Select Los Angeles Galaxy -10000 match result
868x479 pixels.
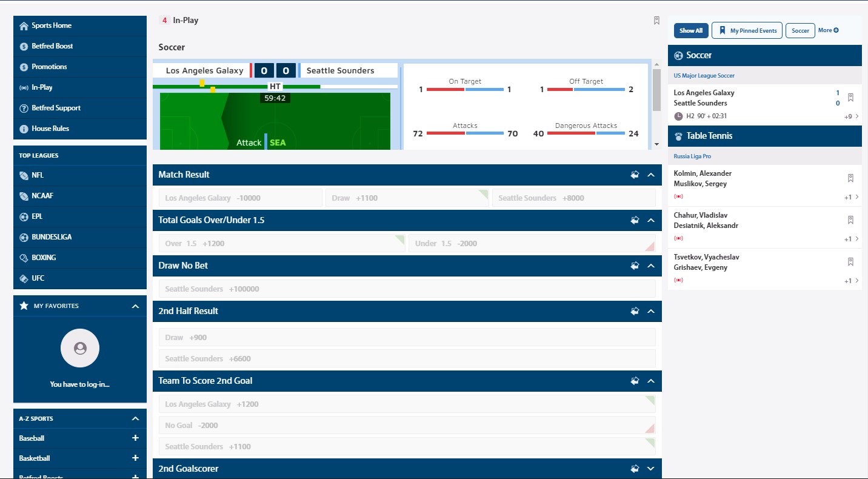[x=241, y=198]
